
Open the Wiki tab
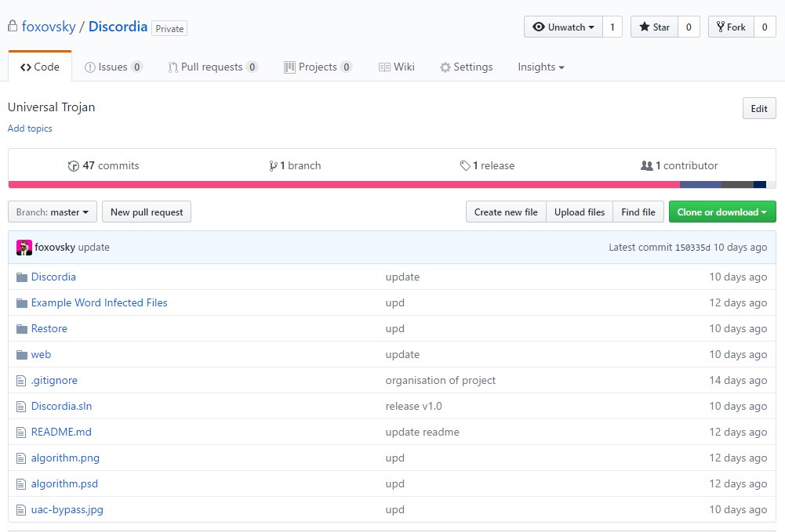397,67
